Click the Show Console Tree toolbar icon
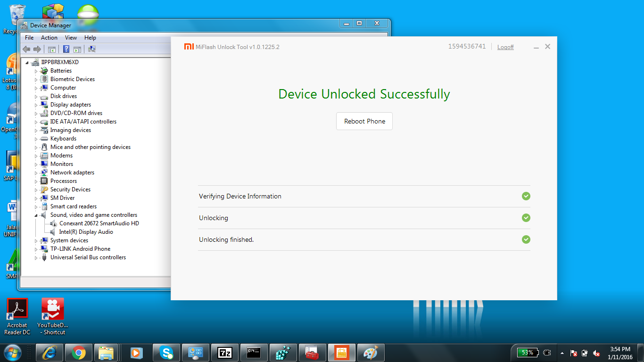The width and height of the screenshot is (644, 362). [x=52, y=49]
